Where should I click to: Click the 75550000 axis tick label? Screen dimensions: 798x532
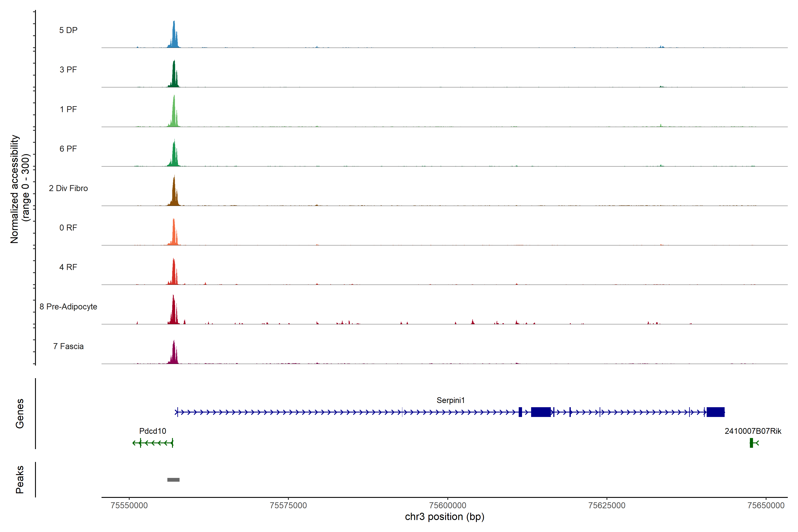tap(129, 506)
